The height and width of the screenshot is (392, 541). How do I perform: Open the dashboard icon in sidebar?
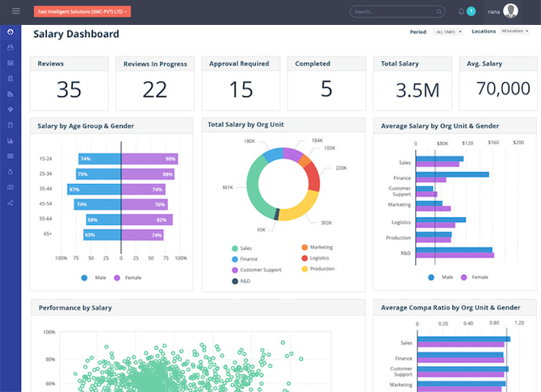[10, 32]
